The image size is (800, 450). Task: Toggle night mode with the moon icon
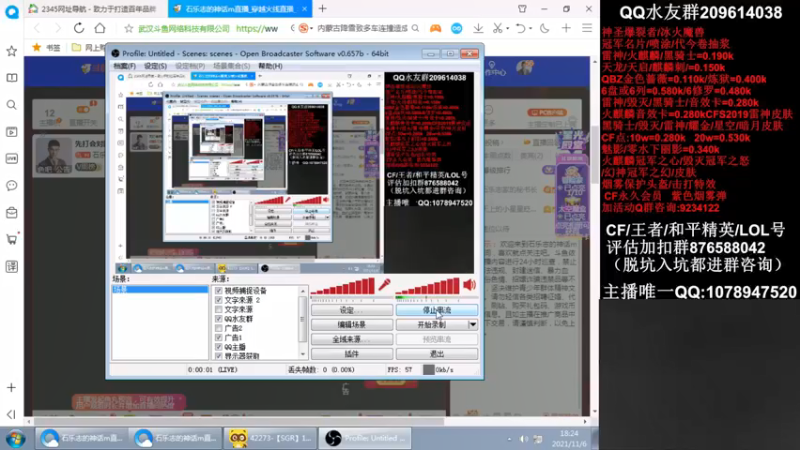pyautogui.click(x=545, y=29)
